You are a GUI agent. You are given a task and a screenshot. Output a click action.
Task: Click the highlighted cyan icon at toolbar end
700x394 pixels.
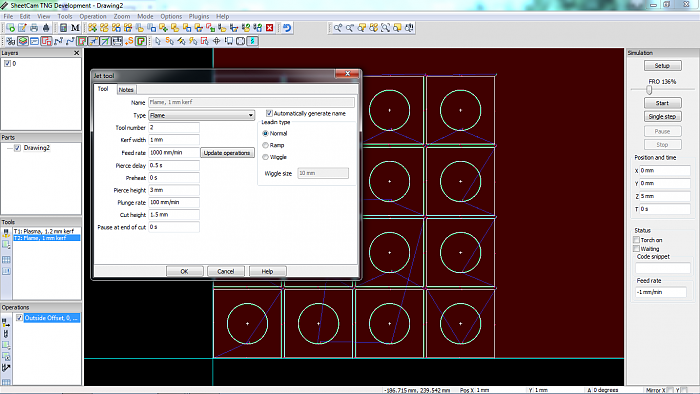coord(252,41)
